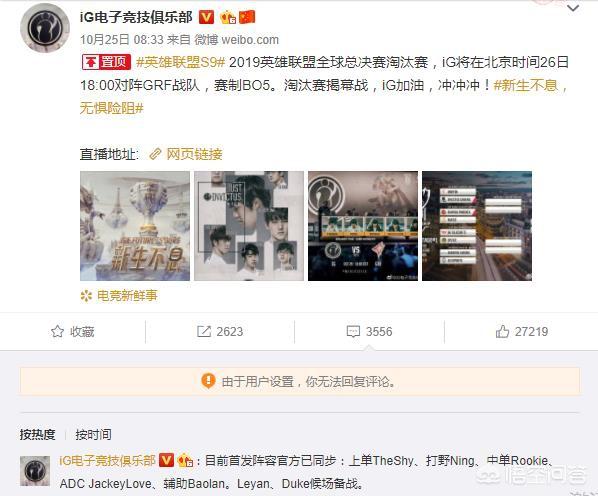Open the #英雄联盟S9# hashtag
The image size is (598, 496).
(181, 62)
